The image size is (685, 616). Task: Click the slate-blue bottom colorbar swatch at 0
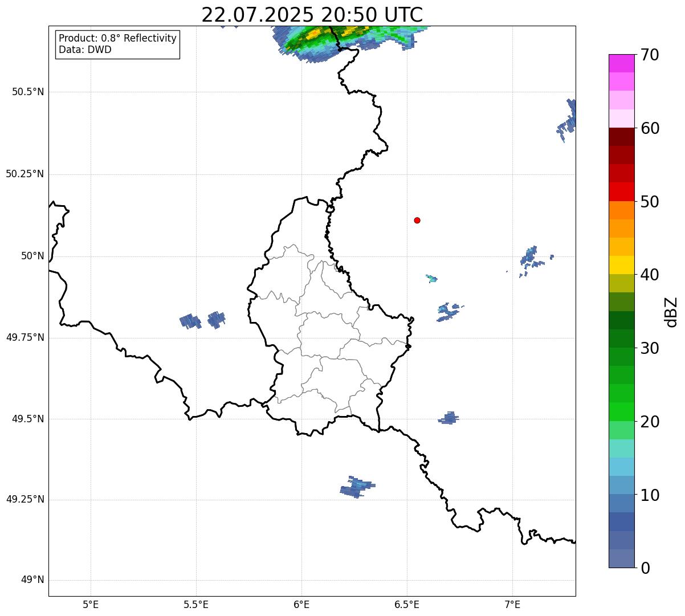tap(621, 558)
